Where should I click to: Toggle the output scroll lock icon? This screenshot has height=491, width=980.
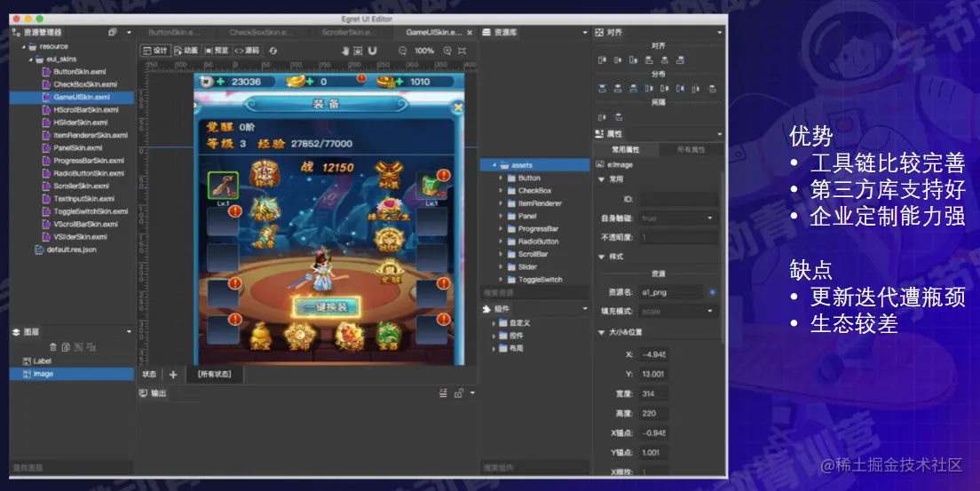pos(459,392)
